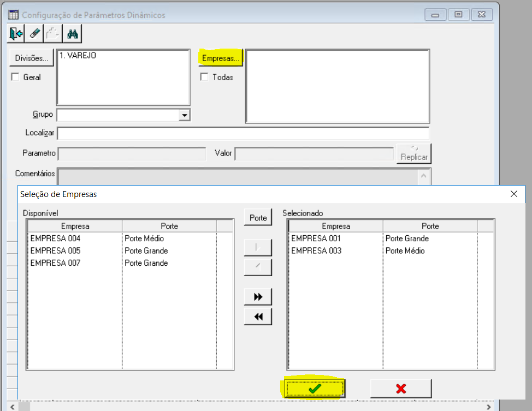Click the empty Empresas list box
This screenshot has width=532, height=411.
coord(338,86)
